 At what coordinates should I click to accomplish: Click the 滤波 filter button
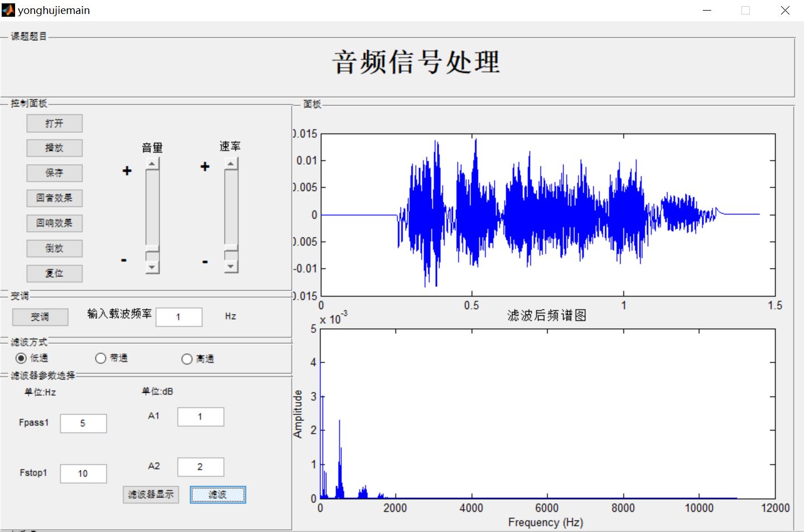click(218, 495)
